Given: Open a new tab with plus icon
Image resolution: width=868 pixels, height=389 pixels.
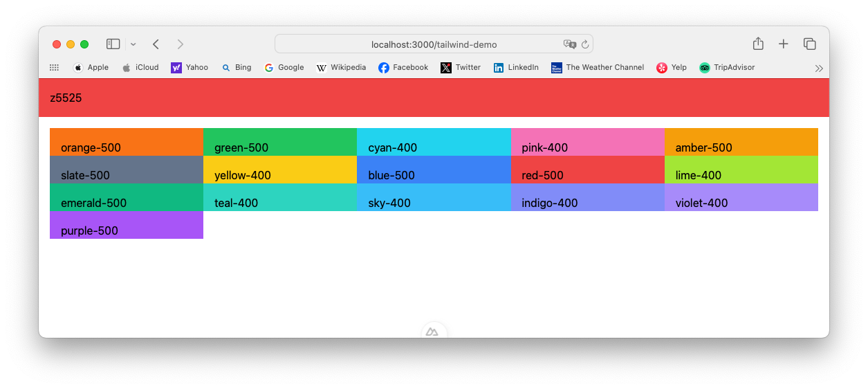Looking at the screenshot, I should pyautogui.click(x=783, y=44).
